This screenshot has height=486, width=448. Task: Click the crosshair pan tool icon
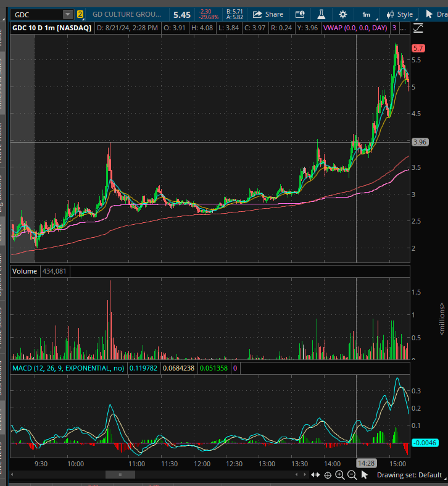point(328,475)
